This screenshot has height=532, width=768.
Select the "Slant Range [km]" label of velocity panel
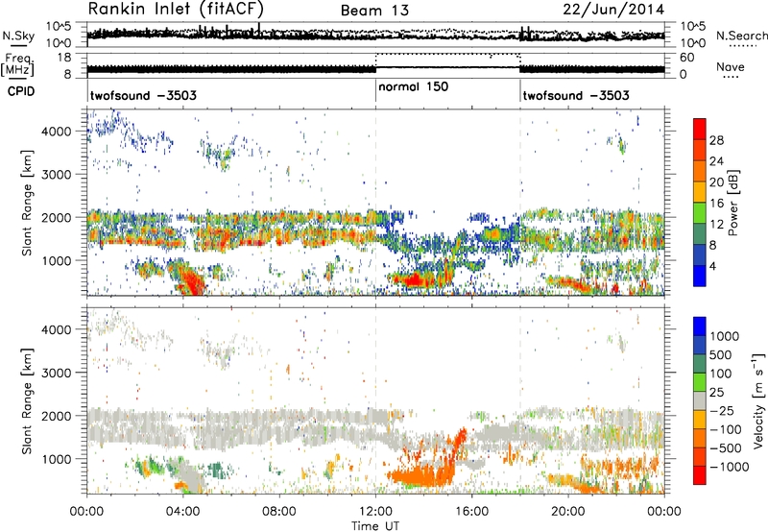point(27,400)
